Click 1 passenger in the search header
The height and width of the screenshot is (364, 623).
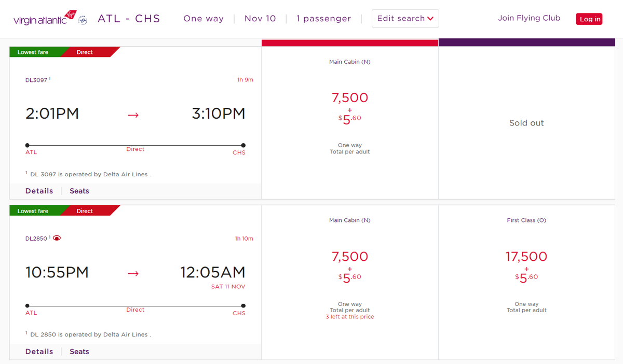pos(323,18)
